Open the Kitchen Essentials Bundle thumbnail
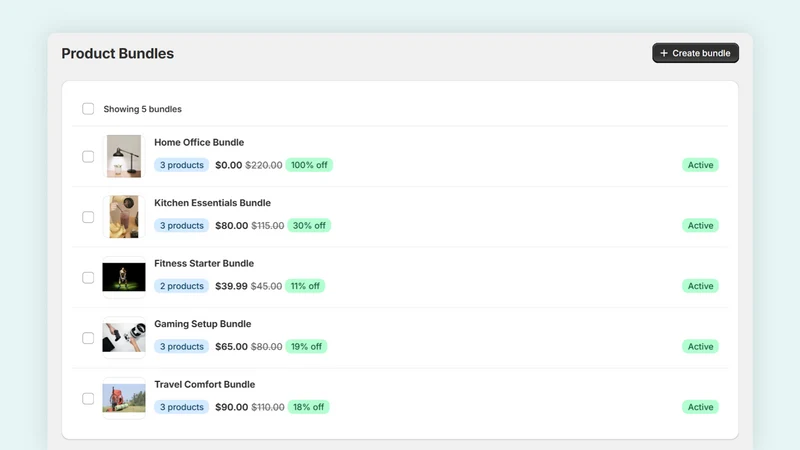 coord(124,217)
